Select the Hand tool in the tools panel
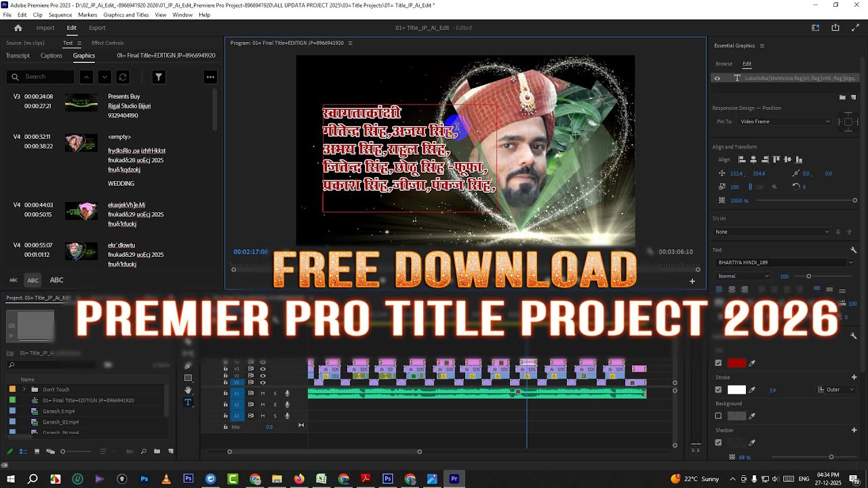Screen dimensions: 868x488 (189, 389)
